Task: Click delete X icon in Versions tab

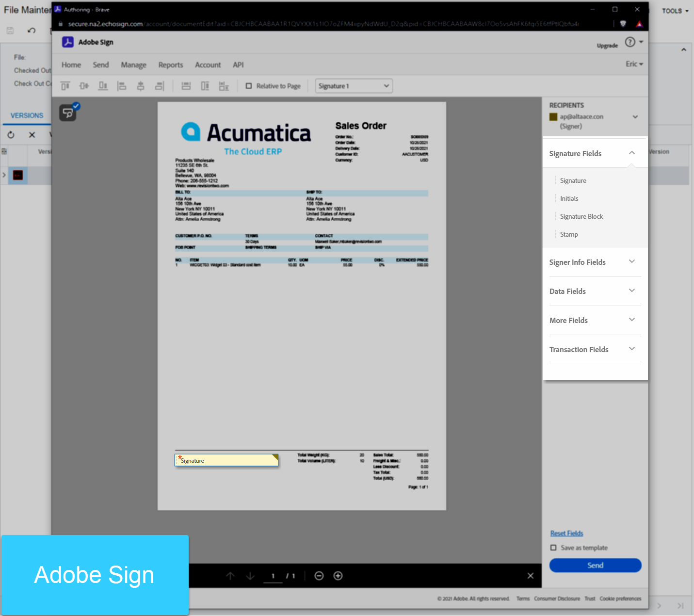Action: tap(32, 135)
